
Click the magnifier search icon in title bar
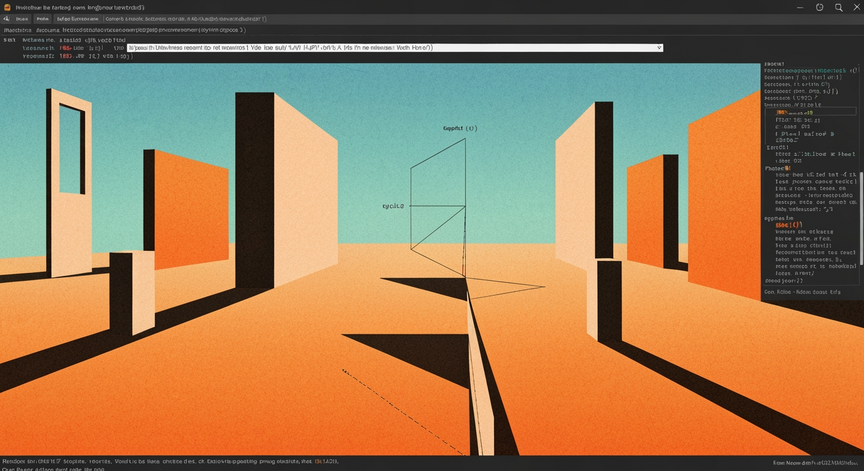(x=838, y=7)
